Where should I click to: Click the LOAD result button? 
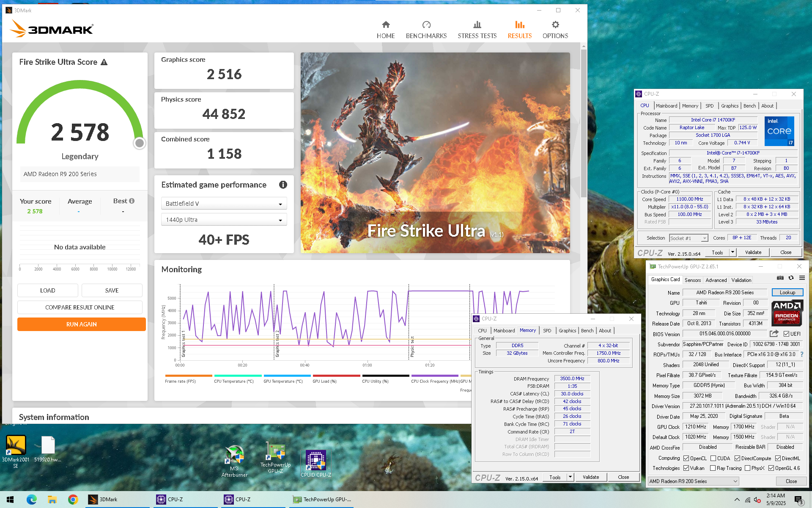(47, 290)
